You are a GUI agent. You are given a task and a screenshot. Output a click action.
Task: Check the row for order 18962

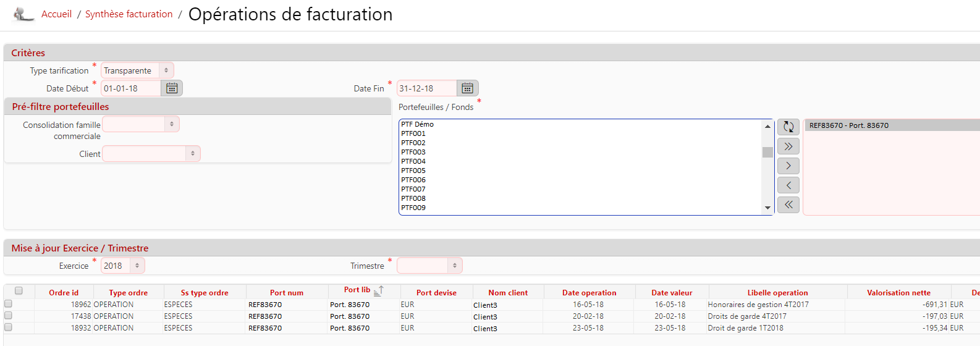[8, 303]
